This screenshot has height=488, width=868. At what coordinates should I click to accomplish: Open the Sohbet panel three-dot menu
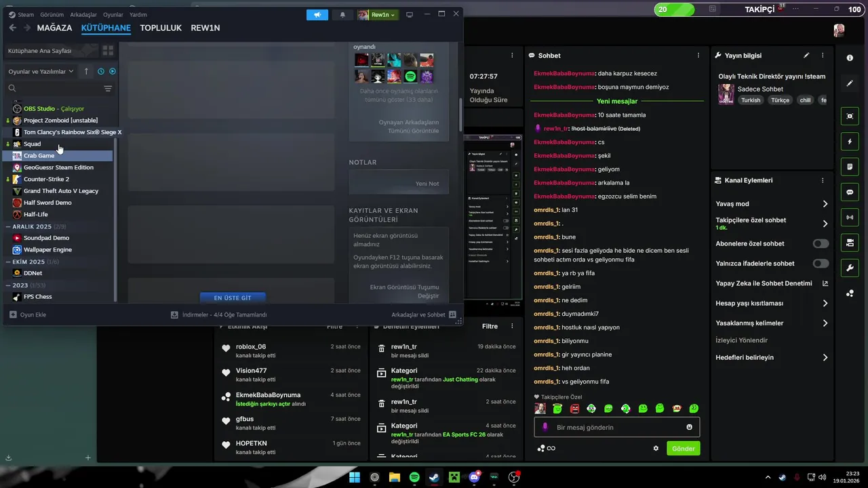698,56
